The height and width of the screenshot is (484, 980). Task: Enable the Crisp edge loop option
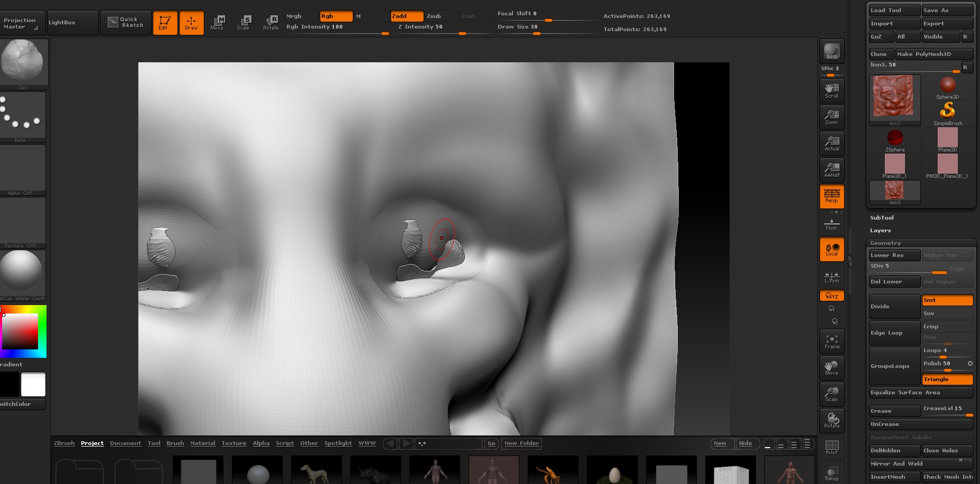click(948, 327)
